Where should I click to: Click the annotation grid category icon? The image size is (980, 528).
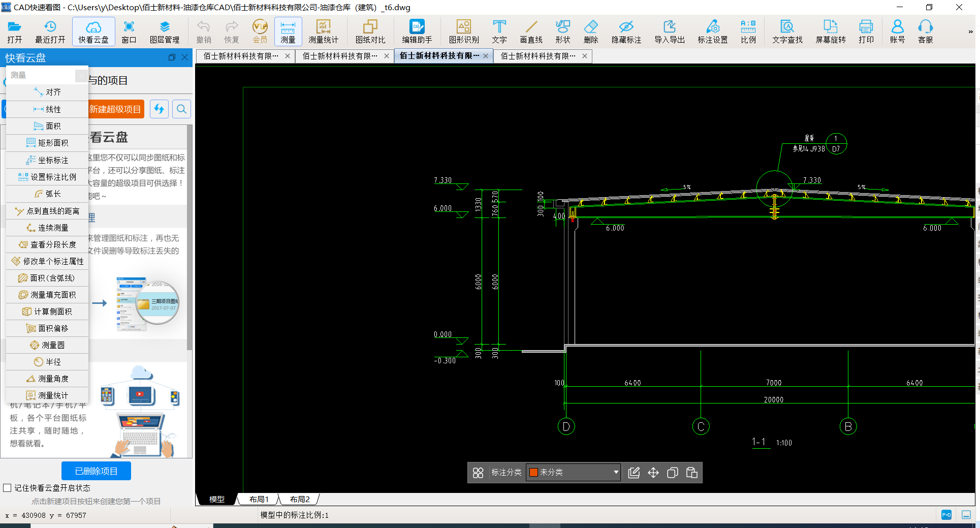(478, 473)
